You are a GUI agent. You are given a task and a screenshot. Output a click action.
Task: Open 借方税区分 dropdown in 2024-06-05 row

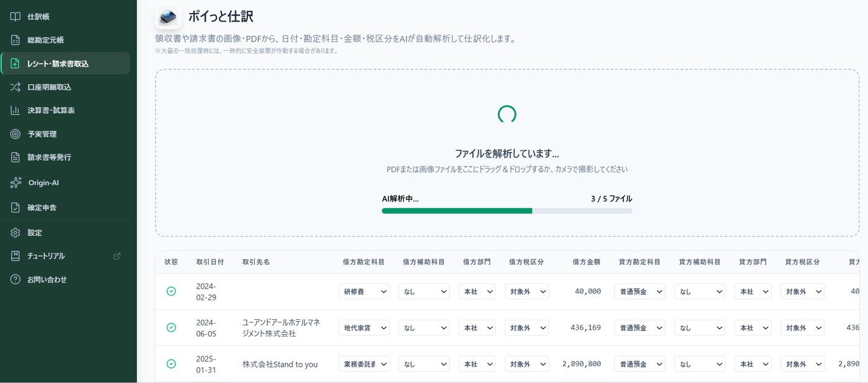click(x=526, y=328)
